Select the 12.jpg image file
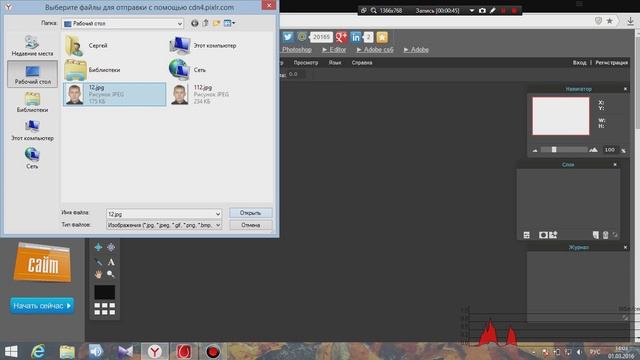The image size is (640, 360). (x=115, y=94)
